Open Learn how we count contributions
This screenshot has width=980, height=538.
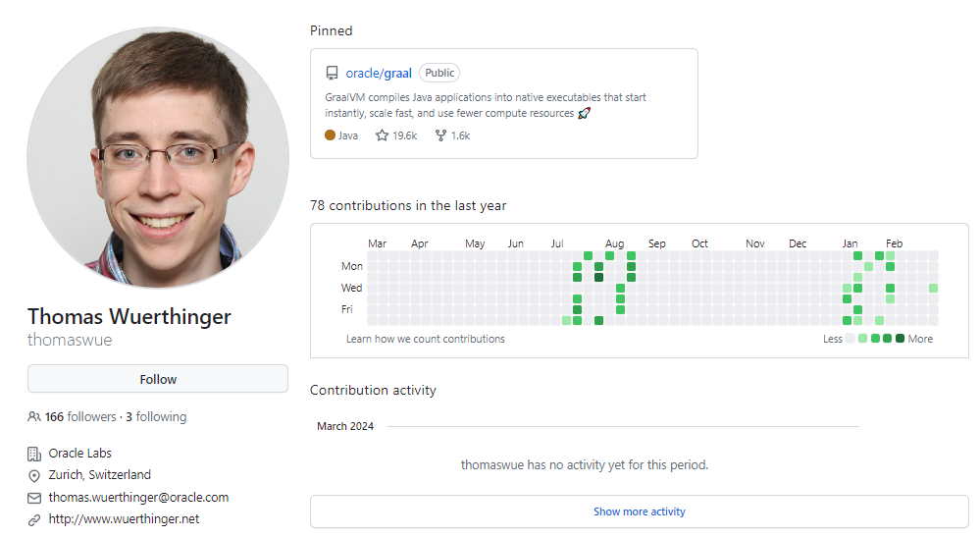(x=425, y=339)
